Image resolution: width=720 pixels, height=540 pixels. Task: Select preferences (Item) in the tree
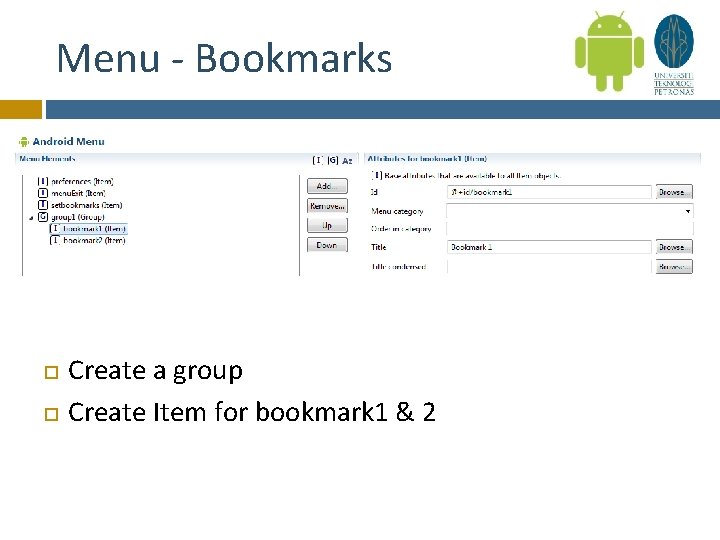coord(82,181)
